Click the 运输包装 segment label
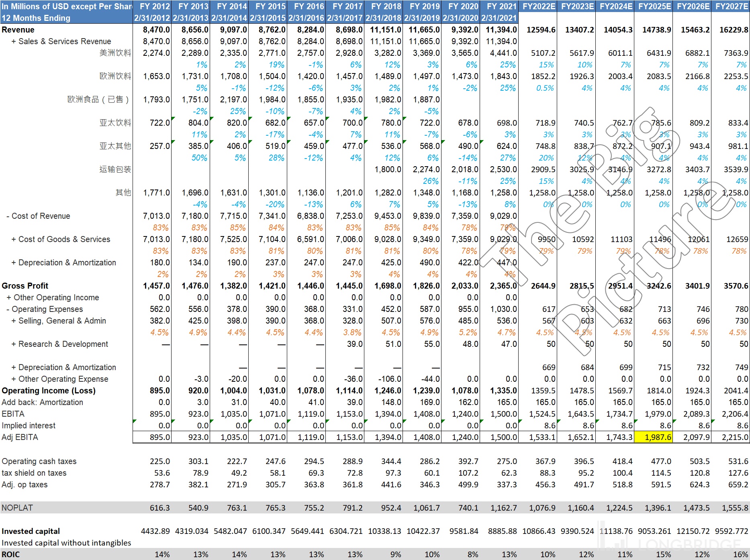The image size is (750, 560). (x=115, y=169)
